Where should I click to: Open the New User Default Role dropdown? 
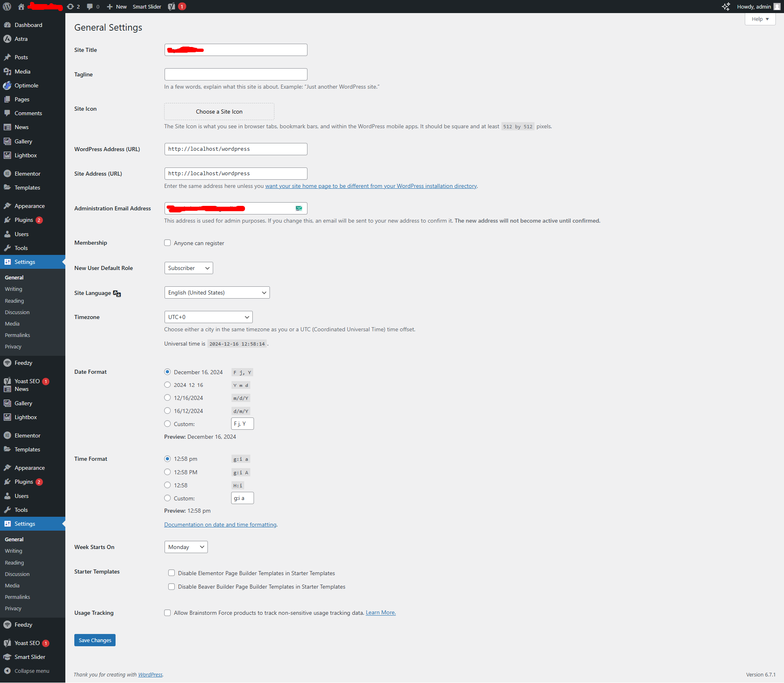click(189, 268)
